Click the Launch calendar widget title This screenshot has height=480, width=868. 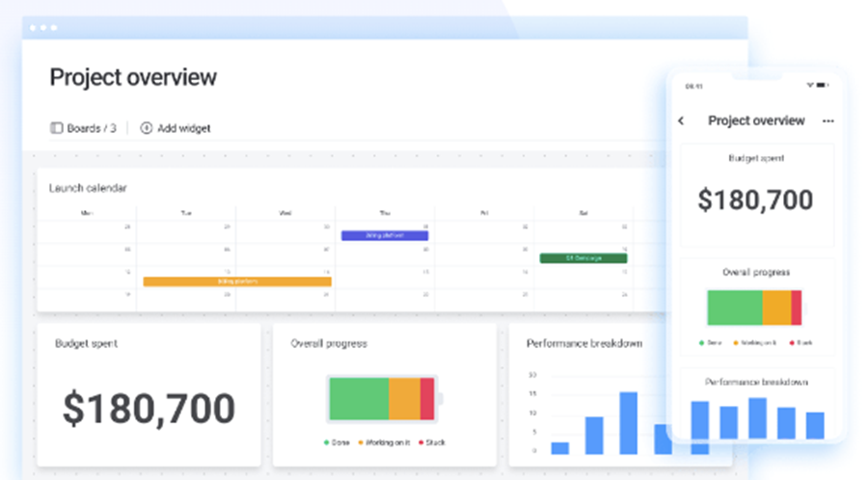[x=88, y=188]
